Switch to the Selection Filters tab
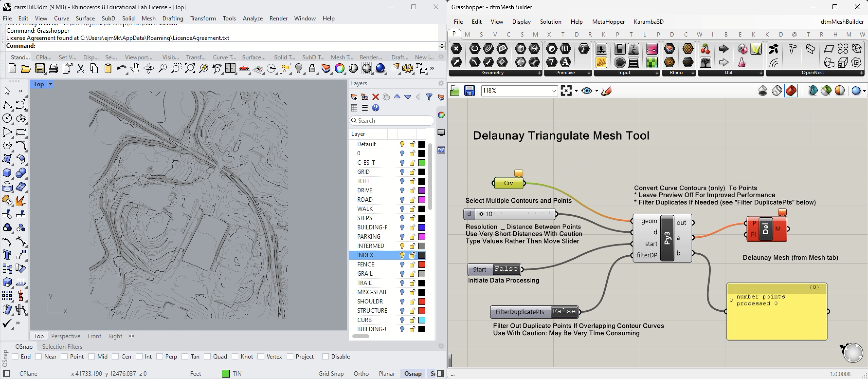The height and width of the screenshot is (379, 868). pos(62,347)
